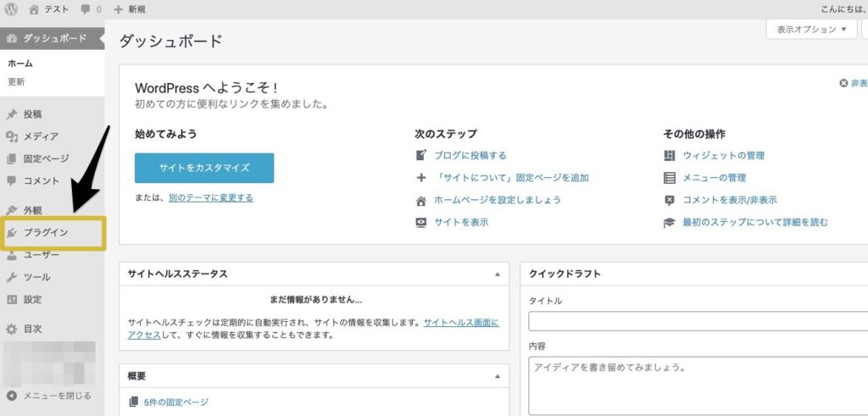The width and height of the screenshot is (868, 416).
Task: Open the WordPress logo menu
Action: pos(11,9)
